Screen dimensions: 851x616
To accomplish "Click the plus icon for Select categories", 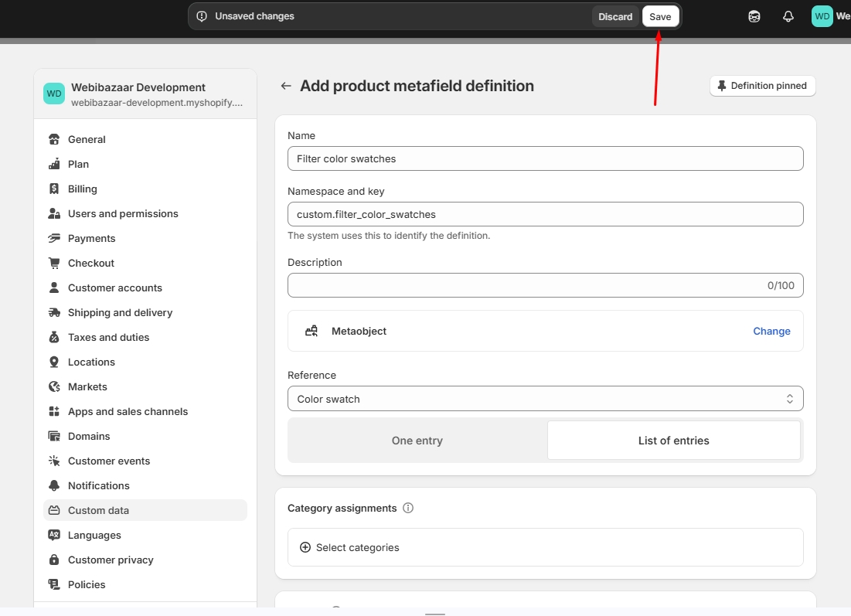I will [305, 547].
